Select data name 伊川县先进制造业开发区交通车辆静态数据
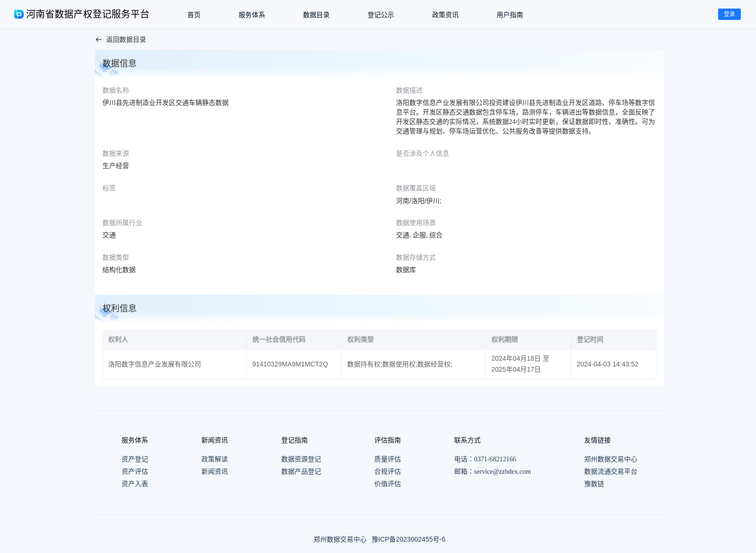The image size is (756, 553). 166,103
